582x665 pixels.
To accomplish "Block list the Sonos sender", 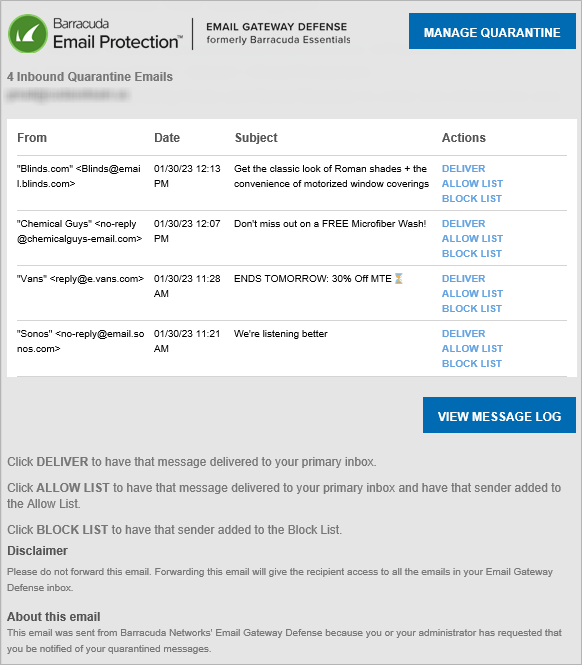I will pos(472,363).
